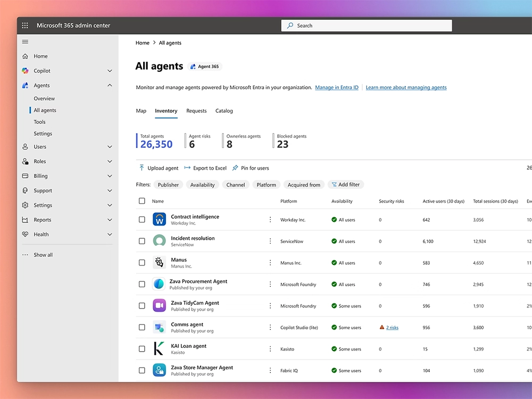
Task: Click the Agents icon in sidebar
Action: click(25, 85)
